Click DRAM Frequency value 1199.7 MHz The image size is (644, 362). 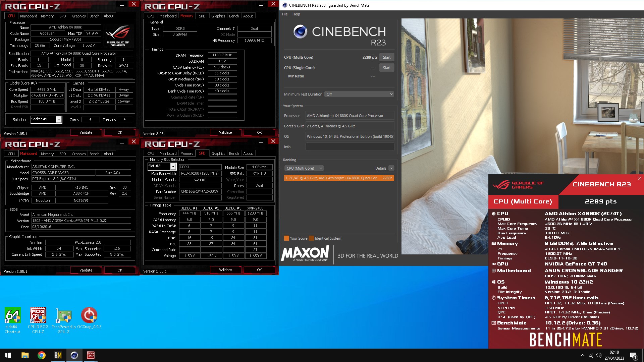click(x=222, y=55)
